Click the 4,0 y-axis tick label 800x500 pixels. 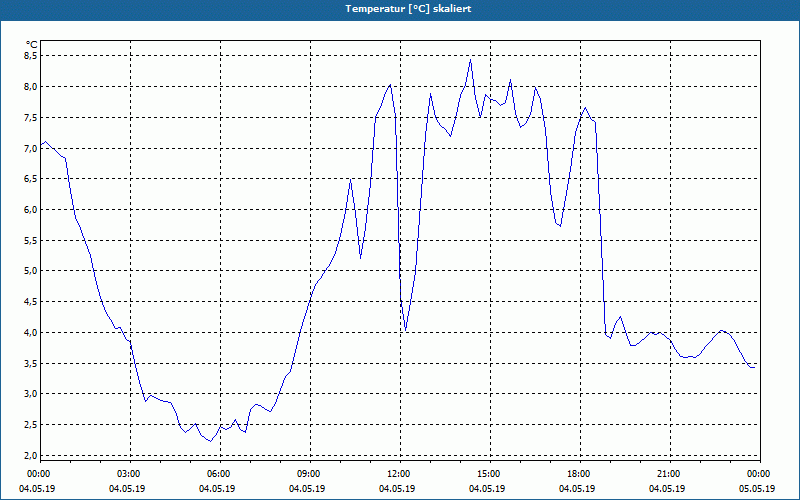point(31,332)
